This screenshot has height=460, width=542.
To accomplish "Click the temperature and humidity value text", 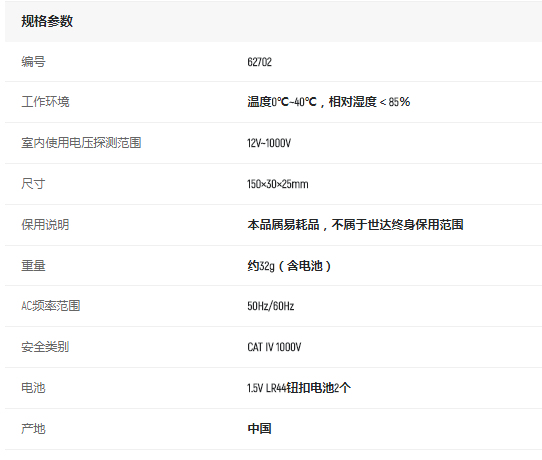I will coord(328,102).
